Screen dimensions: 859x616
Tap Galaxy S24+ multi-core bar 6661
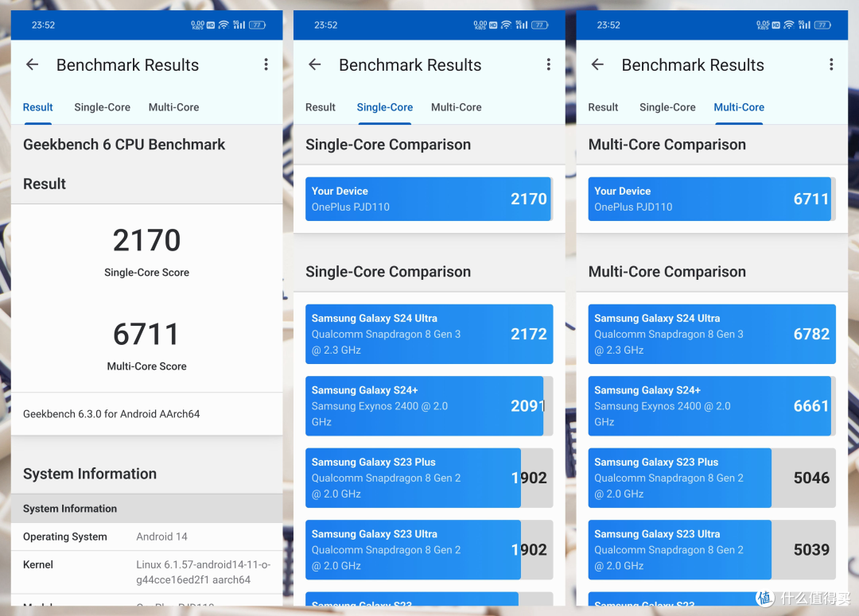click(712, 405)
